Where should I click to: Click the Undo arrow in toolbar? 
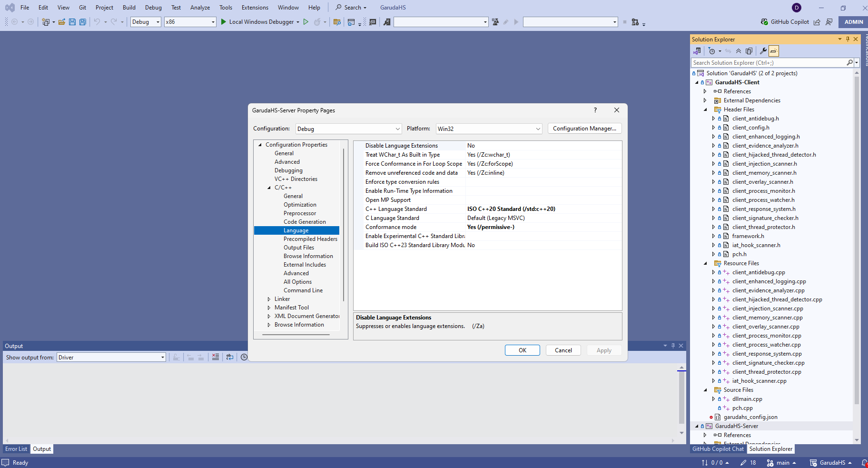(x=97, y=22)
